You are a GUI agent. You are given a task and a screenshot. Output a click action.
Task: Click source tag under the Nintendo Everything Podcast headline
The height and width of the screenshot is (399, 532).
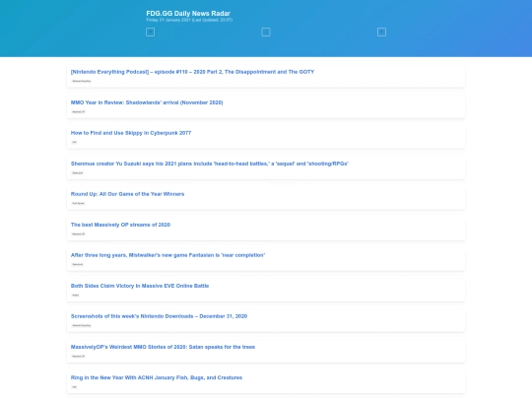pyautogui.click(x=82, y=81)
